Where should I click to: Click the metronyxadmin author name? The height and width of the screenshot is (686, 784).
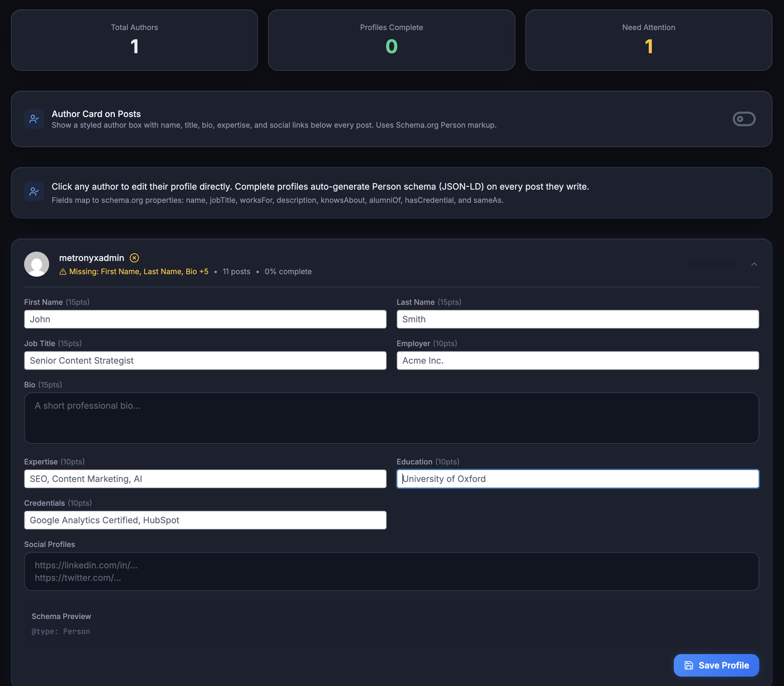coord(91,258)
